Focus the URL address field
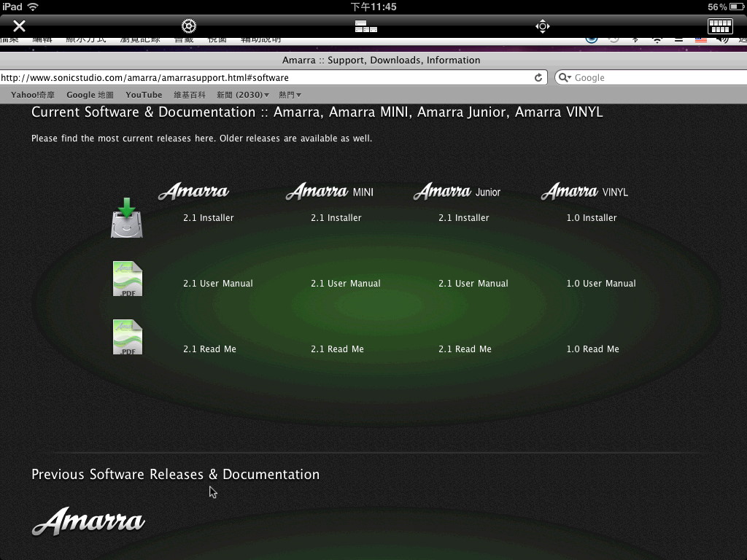Screen dimensions: 747x560 (274, 77)
